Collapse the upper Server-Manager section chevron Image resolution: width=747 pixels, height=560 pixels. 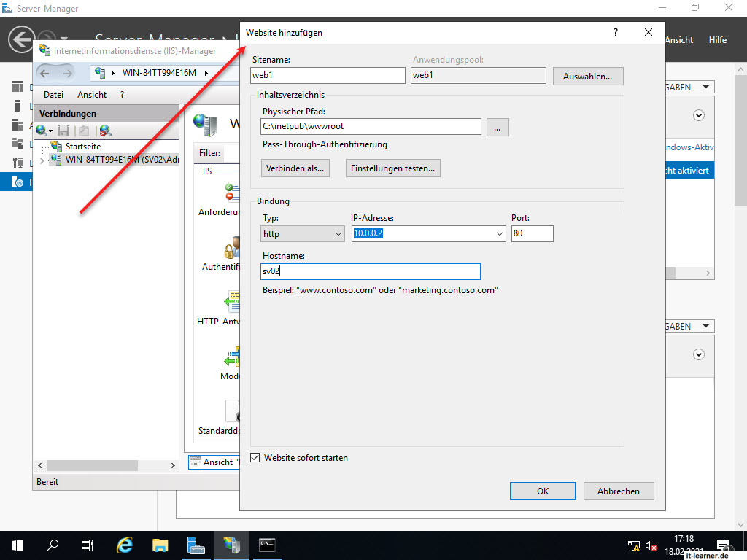(x=698, y=115)
